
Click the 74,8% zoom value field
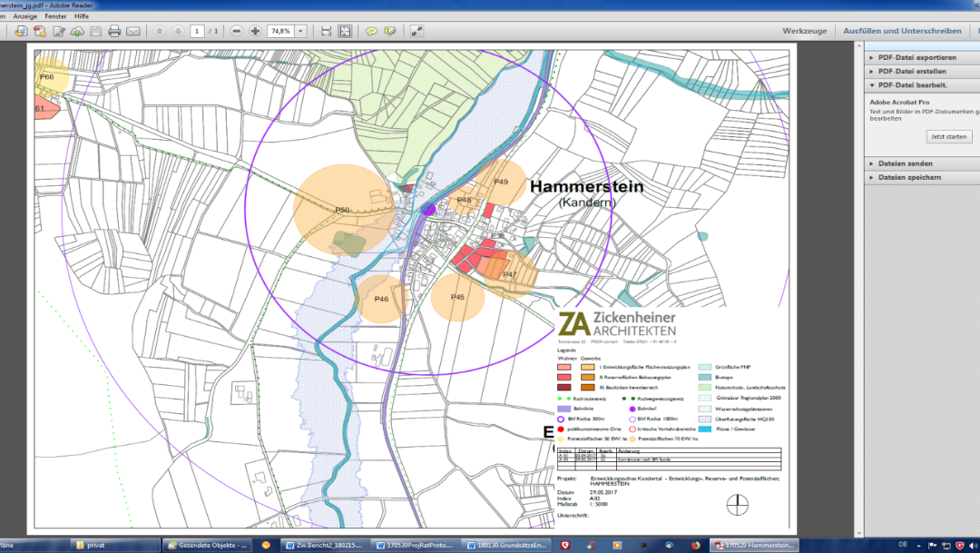[281, 31]
